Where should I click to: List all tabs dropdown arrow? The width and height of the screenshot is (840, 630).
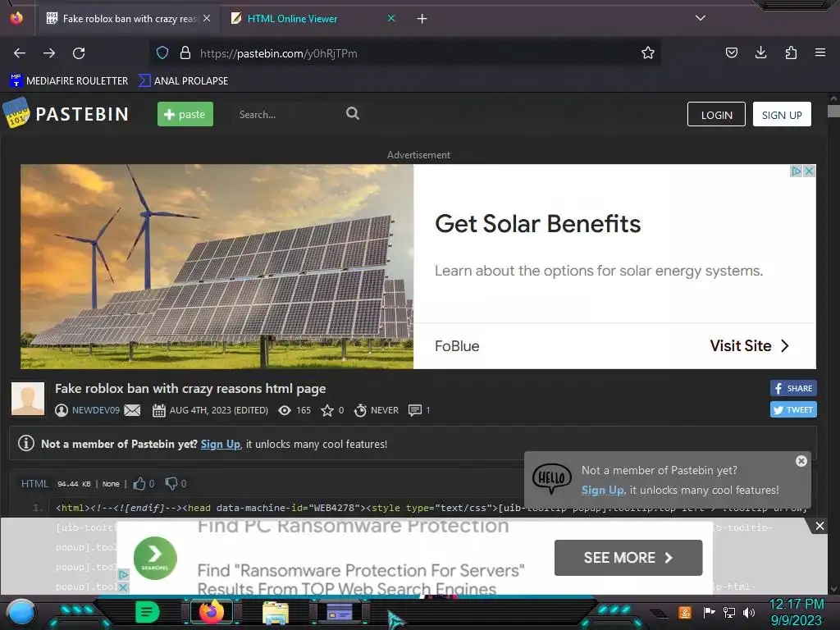click(701, 18)
